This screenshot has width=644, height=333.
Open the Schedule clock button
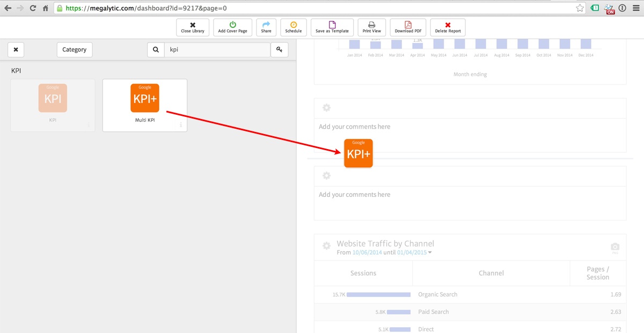pos(294,27)
